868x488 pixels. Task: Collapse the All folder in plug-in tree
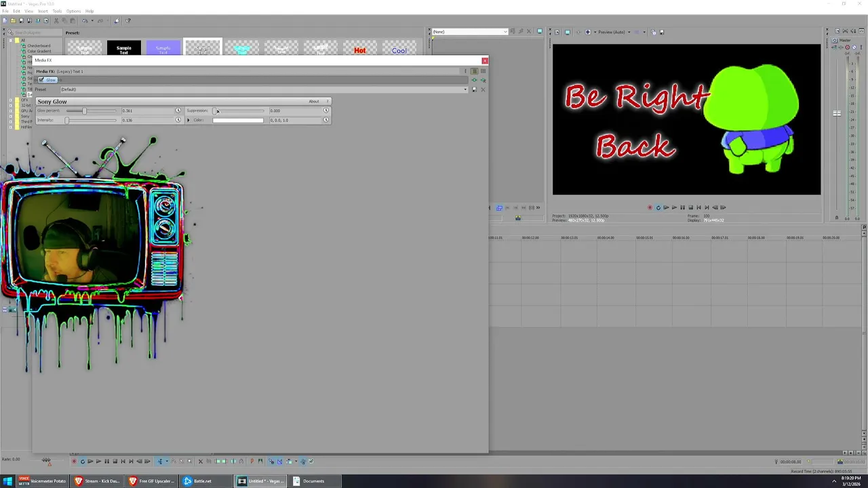(11, 40)
